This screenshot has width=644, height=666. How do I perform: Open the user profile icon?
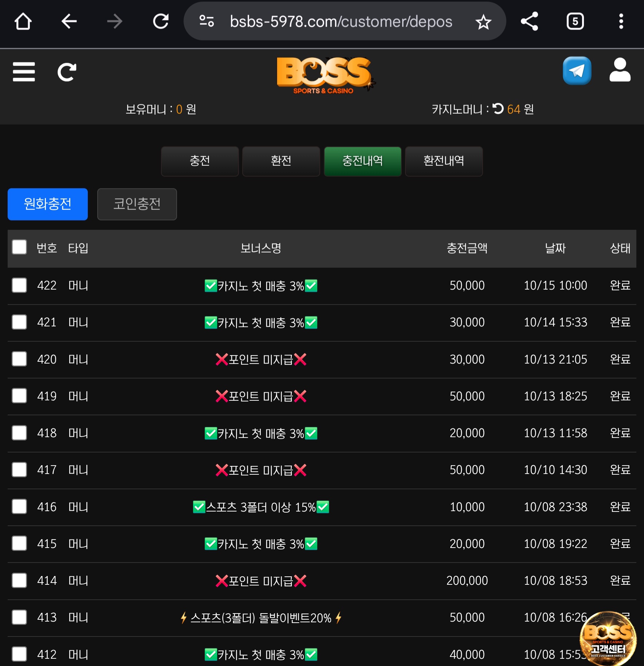pyautogui.click(x=620, y=70)
